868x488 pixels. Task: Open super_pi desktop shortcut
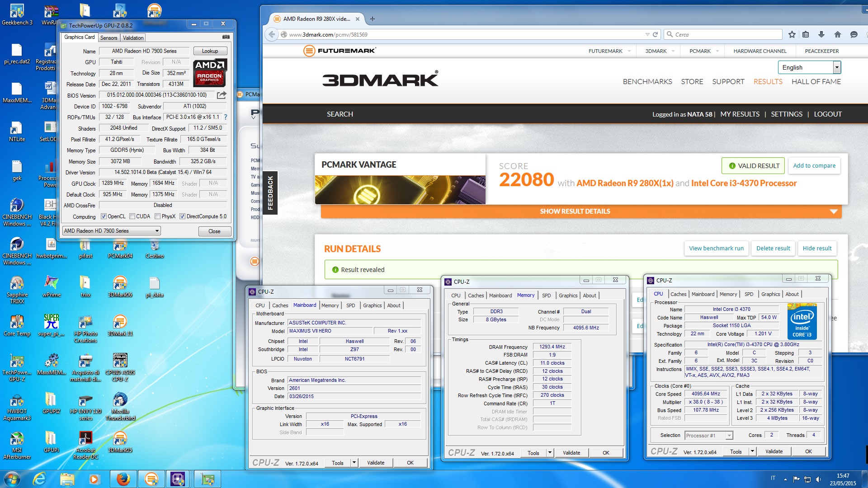(51, 325)
